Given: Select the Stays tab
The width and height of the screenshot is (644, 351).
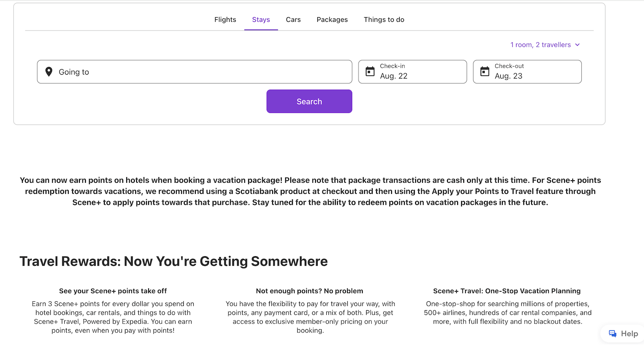Looking at the screenshot, I should 261,20.
